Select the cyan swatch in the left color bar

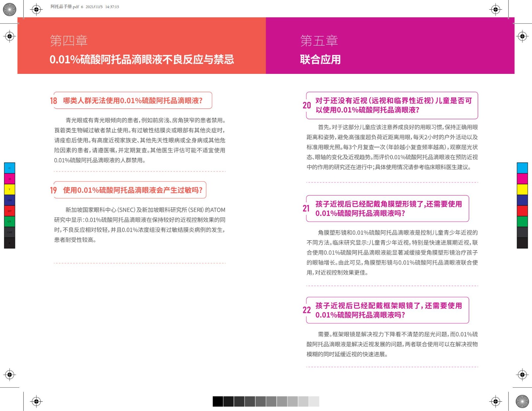click(10, 168)
